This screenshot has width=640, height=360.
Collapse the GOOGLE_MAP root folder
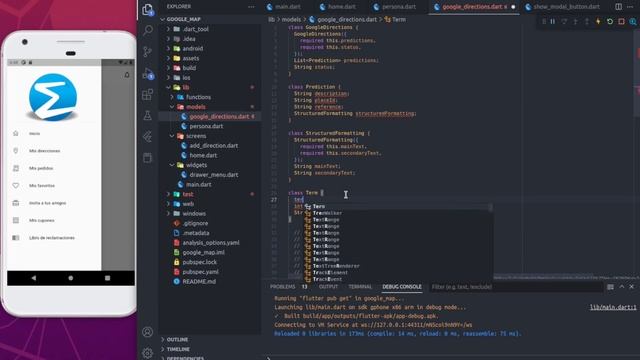tap(183, 19)
